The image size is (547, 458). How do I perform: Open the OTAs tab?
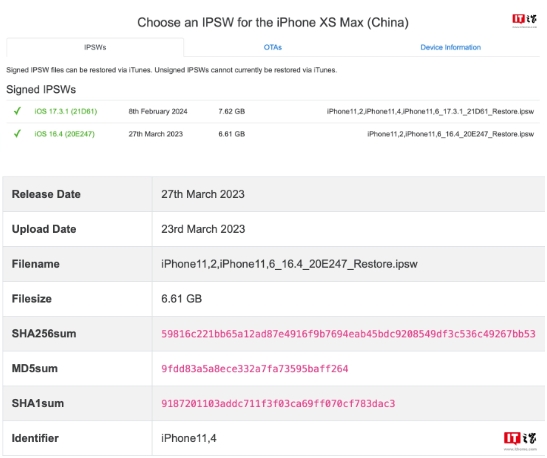273,47
